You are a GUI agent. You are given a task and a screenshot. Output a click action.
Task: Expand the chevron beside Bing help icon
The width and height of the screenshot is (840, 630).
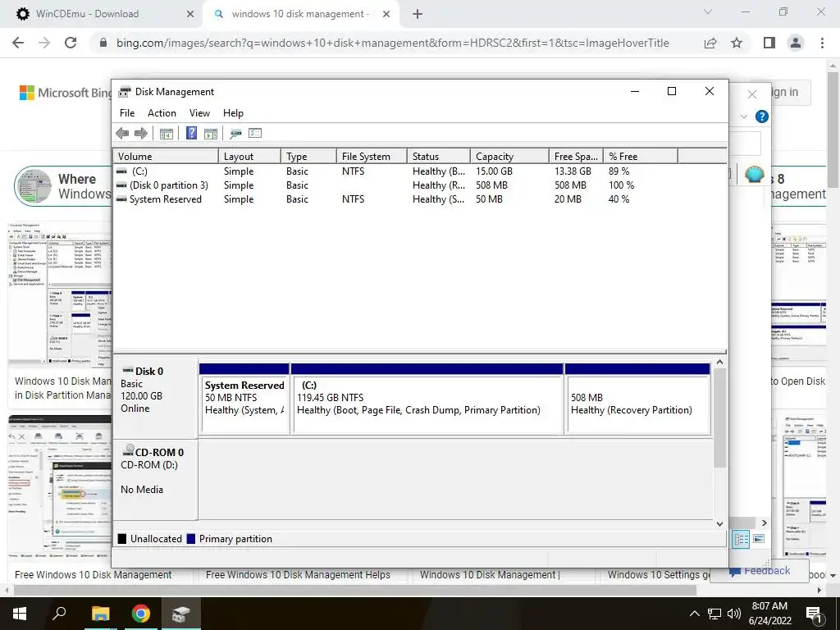pos(743,116)
